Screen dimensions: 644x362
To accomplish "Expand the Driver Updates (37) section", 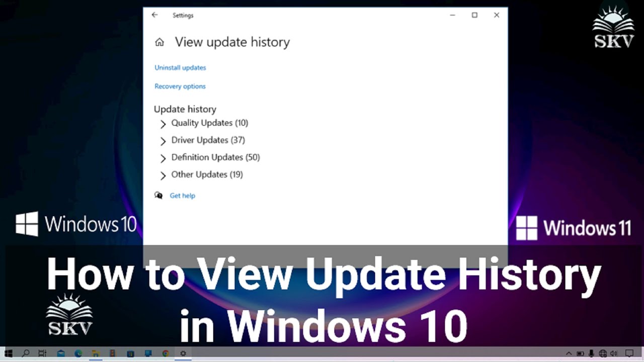I will [x=202, y=140].
